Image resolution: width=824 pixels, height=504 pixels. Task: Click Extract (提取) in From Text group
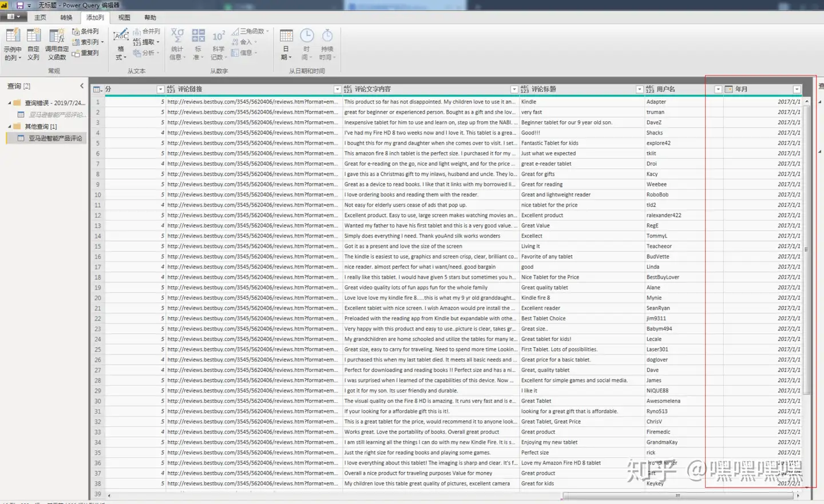(146, 42)
